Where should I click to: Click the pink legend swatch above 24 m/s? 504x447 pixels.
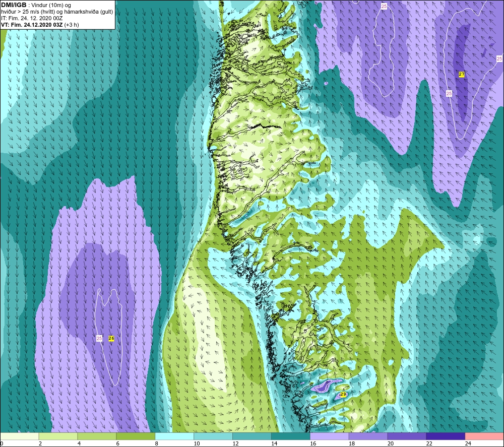(x=484, y=436)
